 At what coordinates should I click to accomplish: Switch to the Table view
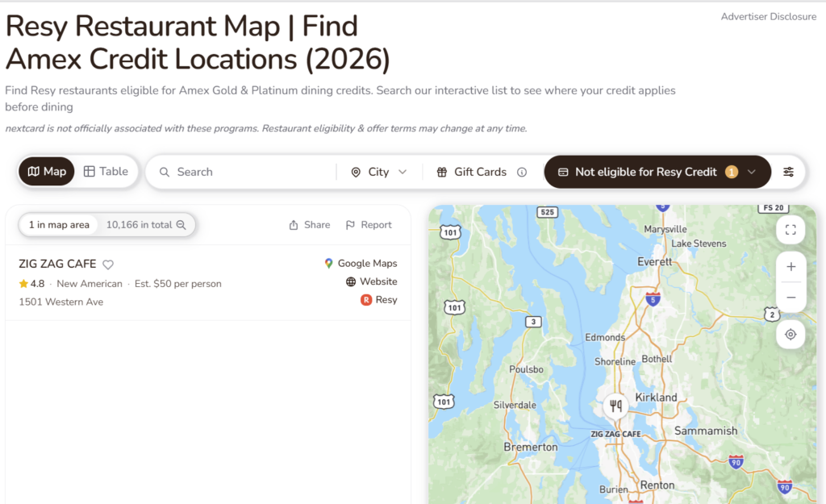[106, 172]
